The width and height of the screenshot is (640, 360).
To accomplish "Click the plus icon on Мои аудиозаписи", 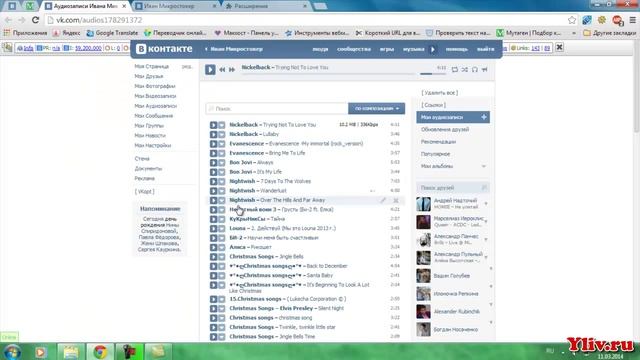I will coord(484,117).
